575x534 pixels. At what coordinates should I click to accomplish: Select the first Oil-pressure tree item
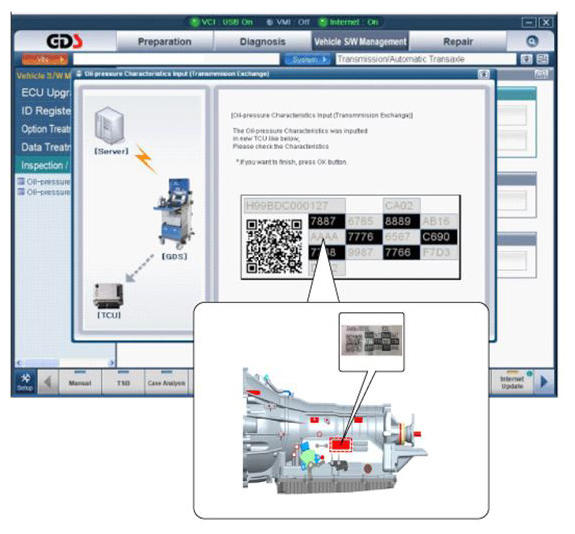(x=44, y=182)
